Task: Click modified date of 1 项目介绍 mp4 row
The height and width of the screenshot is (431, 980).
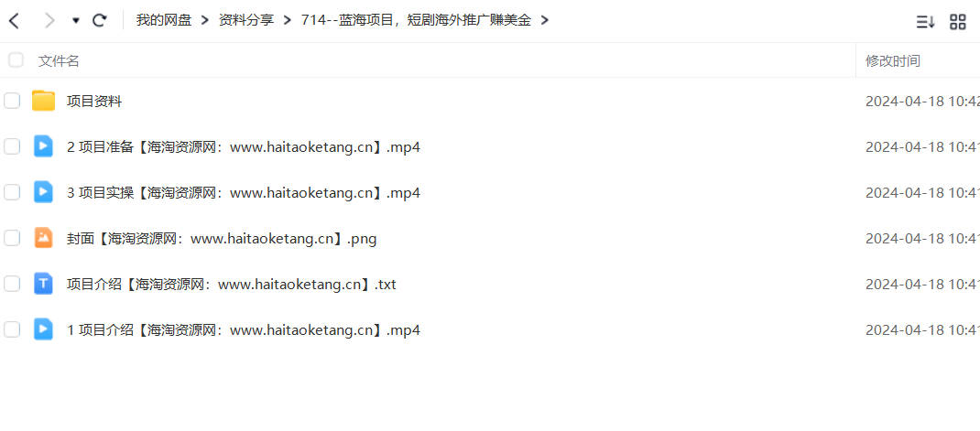Action: click(922, 330)
